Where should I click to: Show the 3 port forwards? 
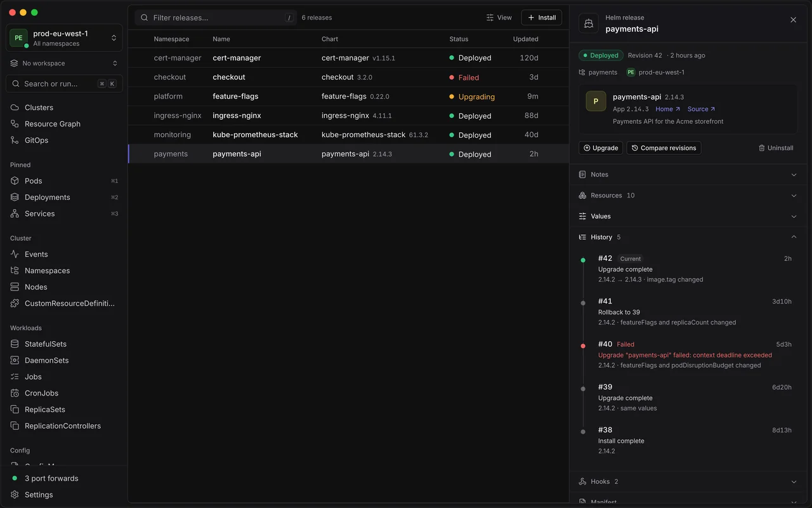pos(64,478)
